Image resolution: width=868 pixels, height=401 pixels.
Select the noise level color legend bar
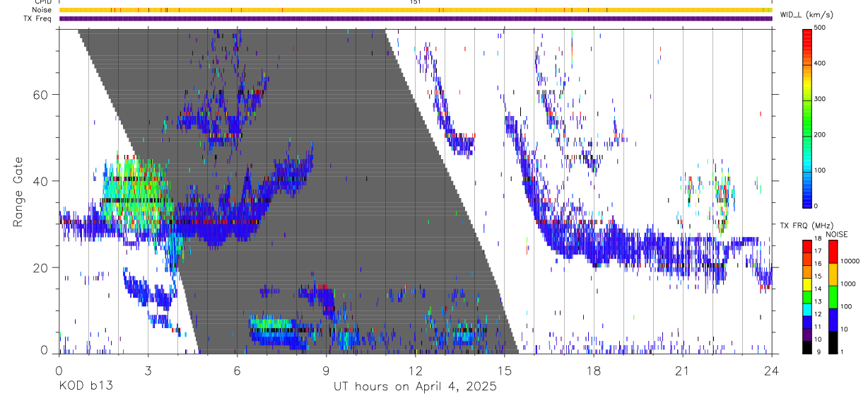click(832, 297)
